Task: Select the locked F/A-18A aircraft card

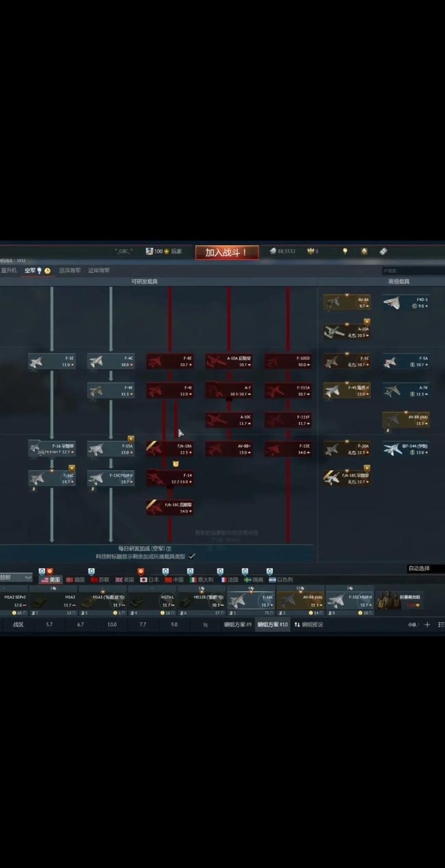Action: 170,449
